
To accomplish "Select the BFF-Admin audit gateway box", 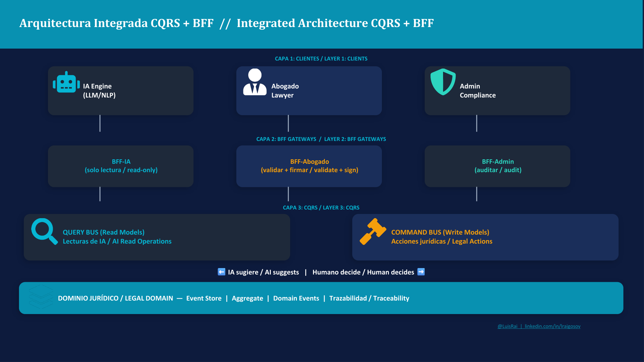I will 497,166.
